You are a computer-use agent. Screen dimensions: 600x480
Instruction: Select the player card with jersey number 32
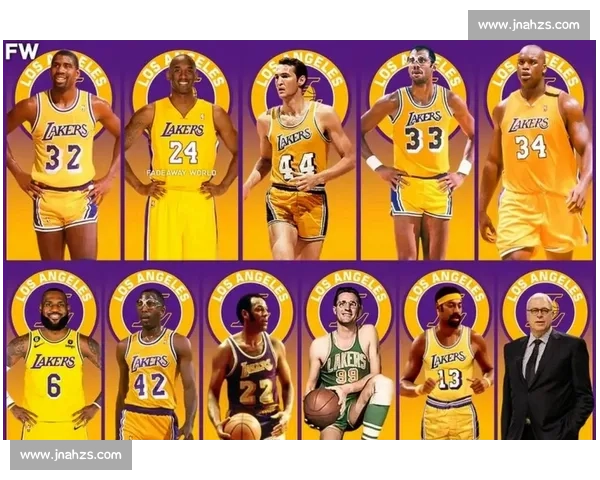pyautogui.click(x=63, y=151)
